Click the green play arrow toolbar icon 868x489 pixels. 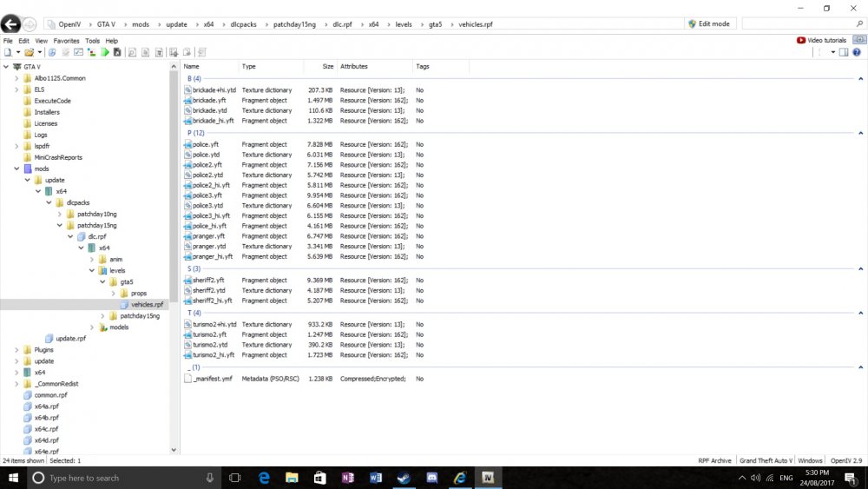pyautogui.click(x=105, y=52)
